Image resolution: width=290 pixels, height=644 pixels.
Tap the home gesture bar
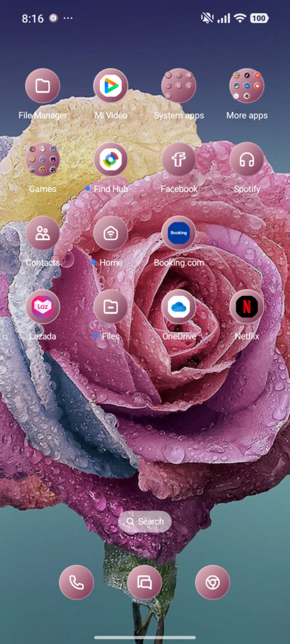click(145, 637)
